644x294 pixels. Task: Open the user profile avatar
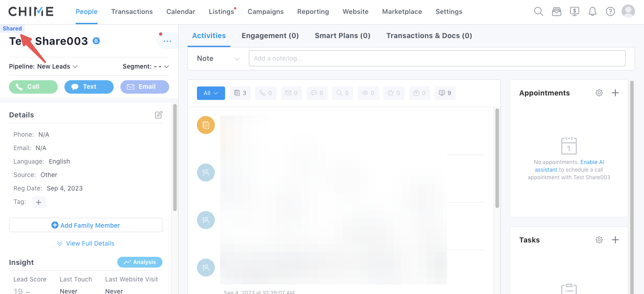[x=628, y=11]
